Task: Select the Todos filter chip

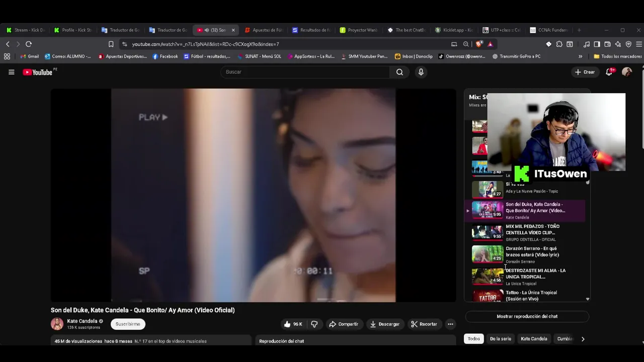Action: 474,339
